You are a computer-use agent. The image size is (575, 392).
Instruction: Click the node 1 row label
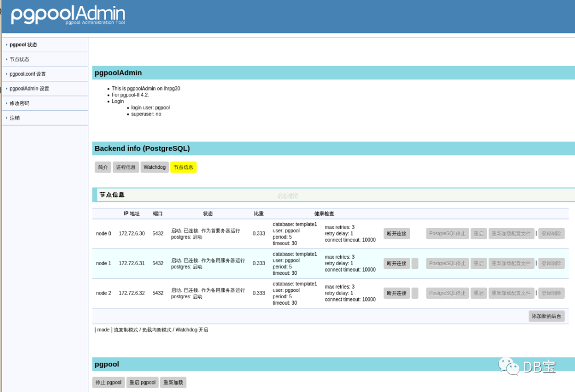click(103, 263)
